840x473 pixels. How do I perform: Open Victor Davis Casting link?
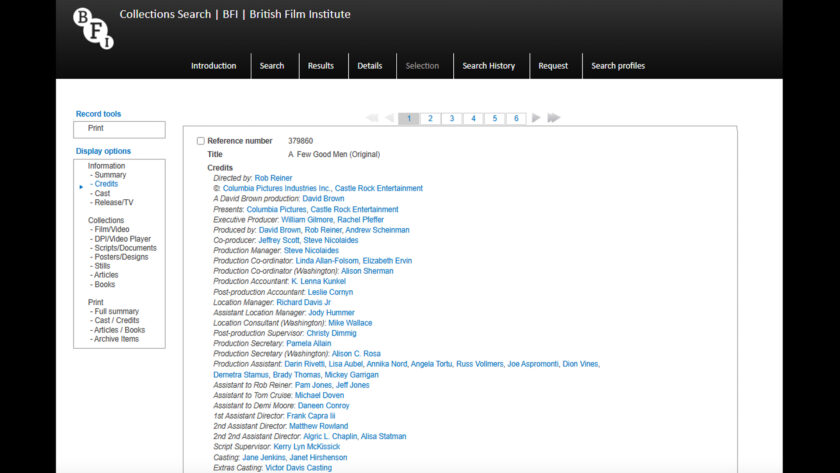coord(298,468)
